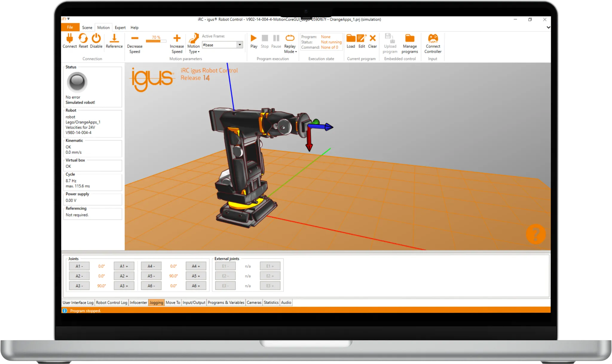Click the Reference icon

click(x=114, y=41)
